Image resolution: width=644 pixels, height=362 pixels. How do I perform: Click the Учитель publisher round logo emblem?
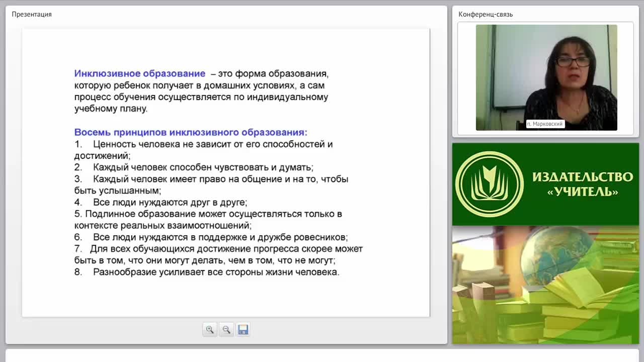click(x=490, y=184)
